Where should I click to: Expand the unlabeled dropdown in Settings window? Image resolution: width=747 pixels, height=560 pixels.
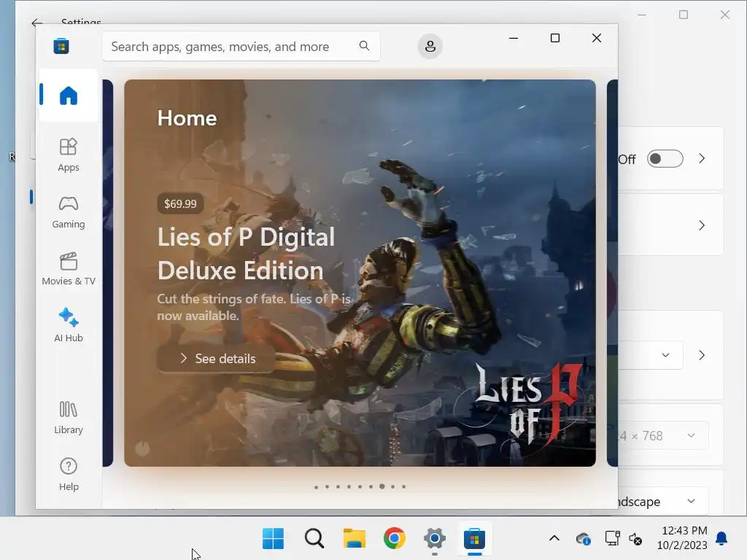[651, 355]
